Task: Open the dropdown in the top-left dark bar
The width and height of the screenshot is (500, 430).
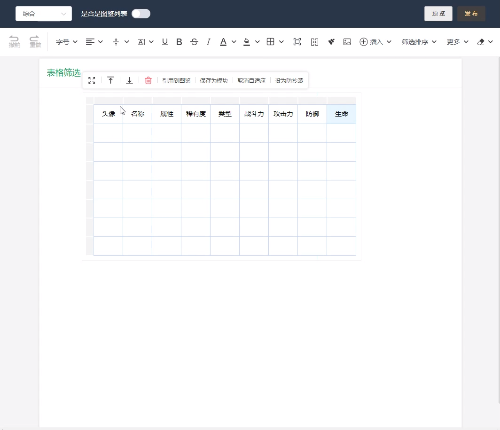Action: pos(44,14)
